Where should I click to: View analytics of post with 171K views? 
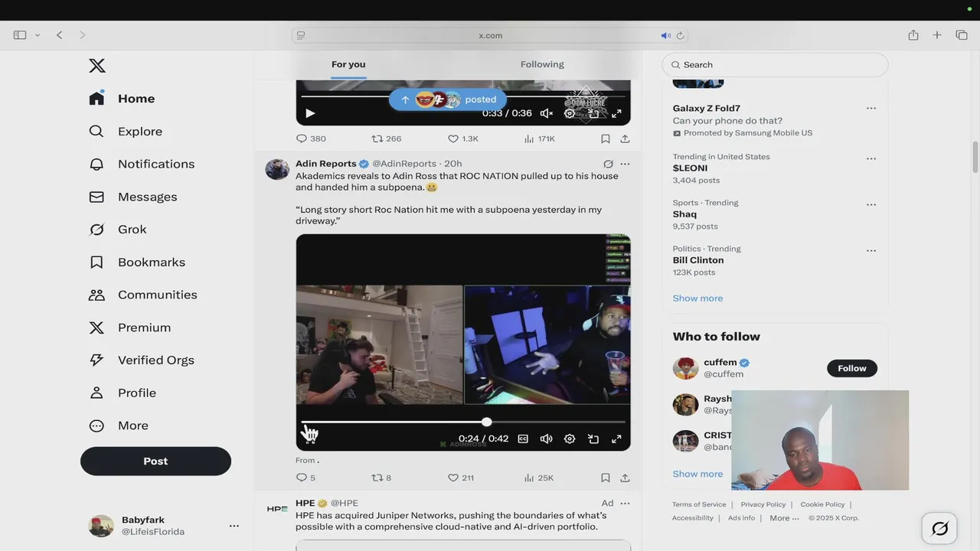tap(540, 139)
